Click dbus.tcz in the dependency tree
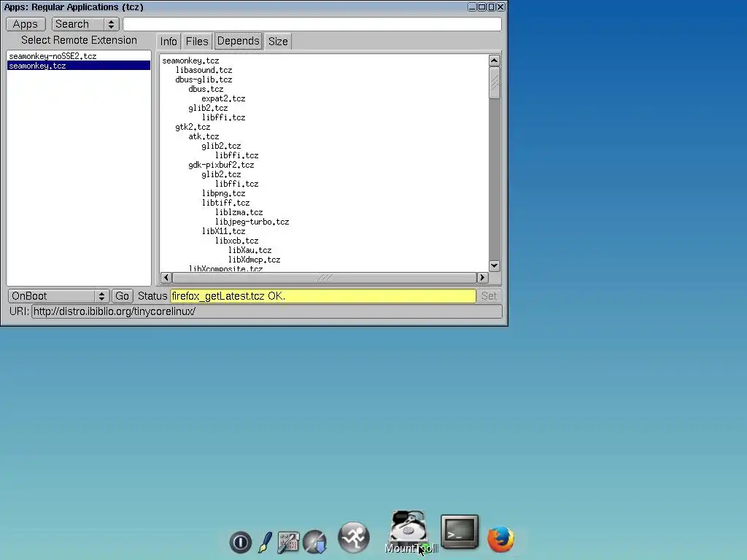 [206, 89]
